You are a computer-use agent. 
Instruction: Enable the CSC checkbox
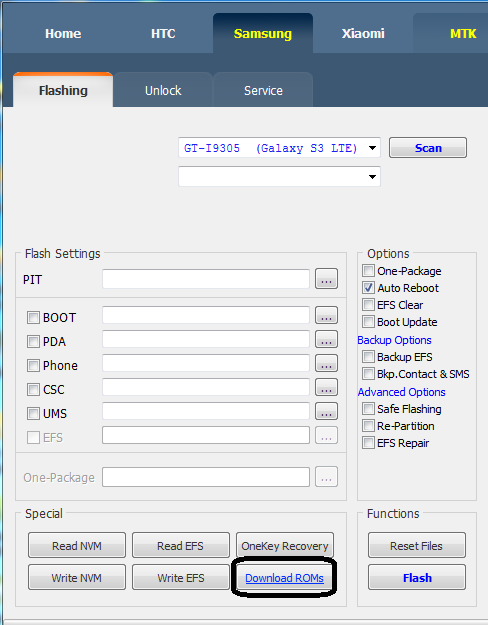pos(33,389)
